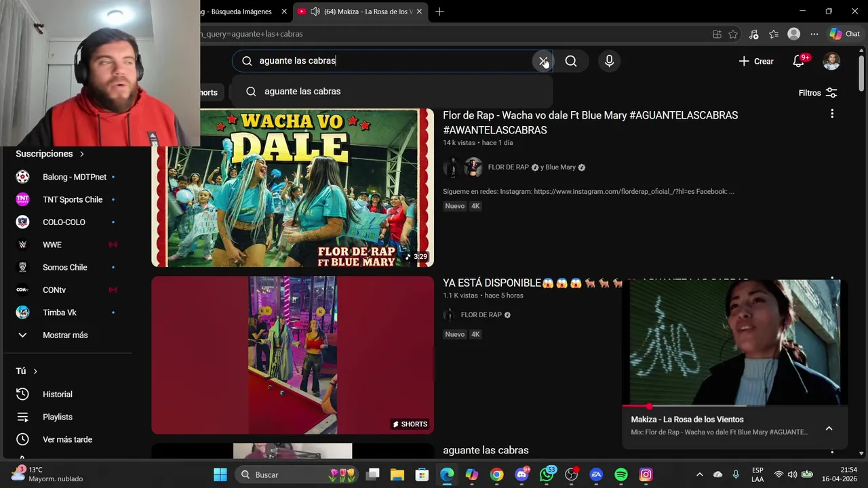
Task: Click the Makiza miniplayer video
Action: [x=735, y=342]
